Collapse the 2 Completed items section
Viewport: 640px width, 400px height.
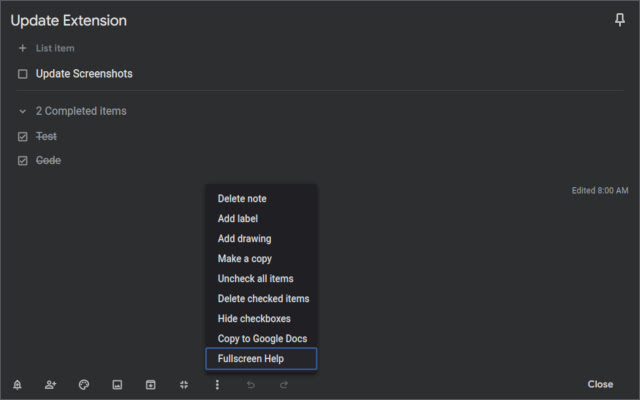coord(23,111)
